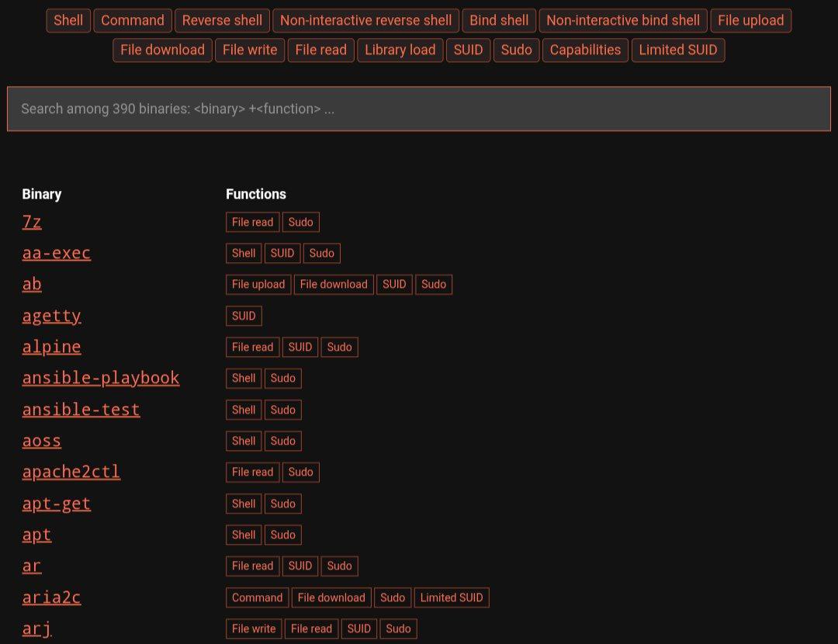Screen dimensions: 838x644
Task: Open the aria2c binary page
Action: pyautogui.click(x=51, y=597)
